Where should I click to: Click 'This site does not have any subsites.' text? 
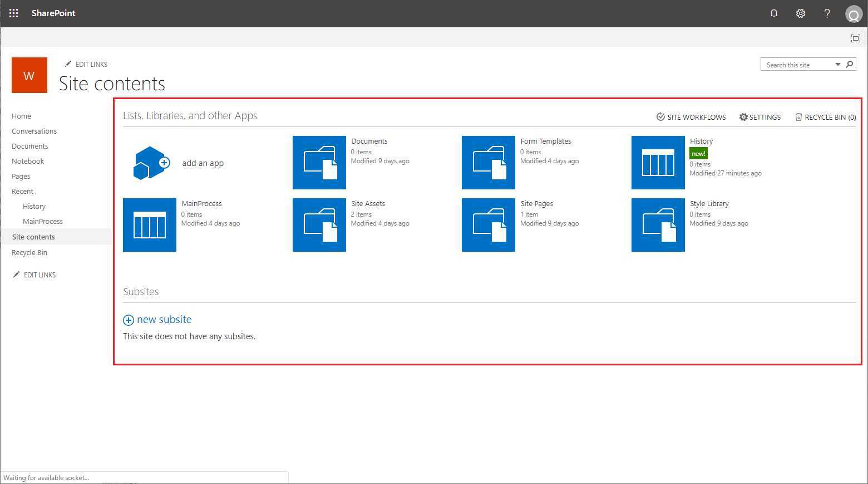click(x=189, y=336)
